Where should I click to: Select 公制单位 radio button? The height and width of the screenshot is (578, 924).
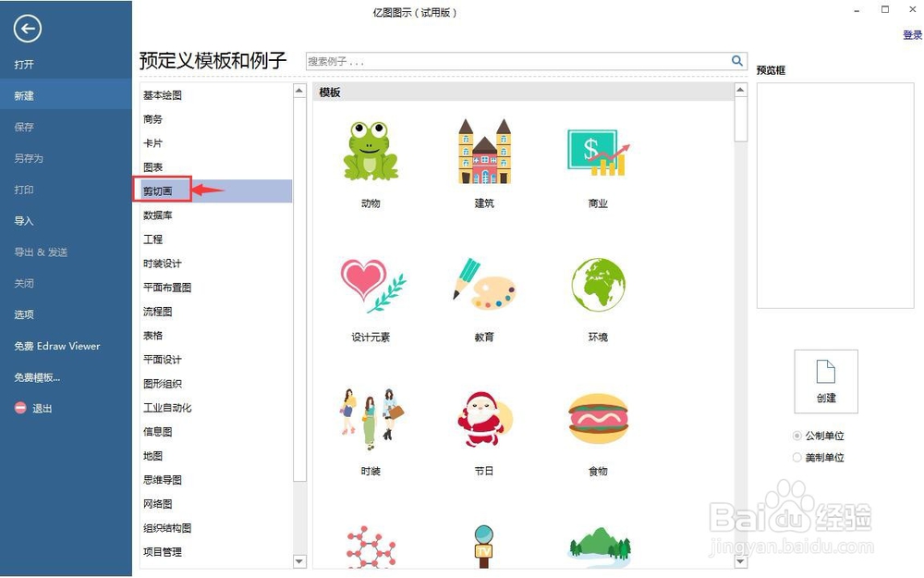click(x=796, y=436)
